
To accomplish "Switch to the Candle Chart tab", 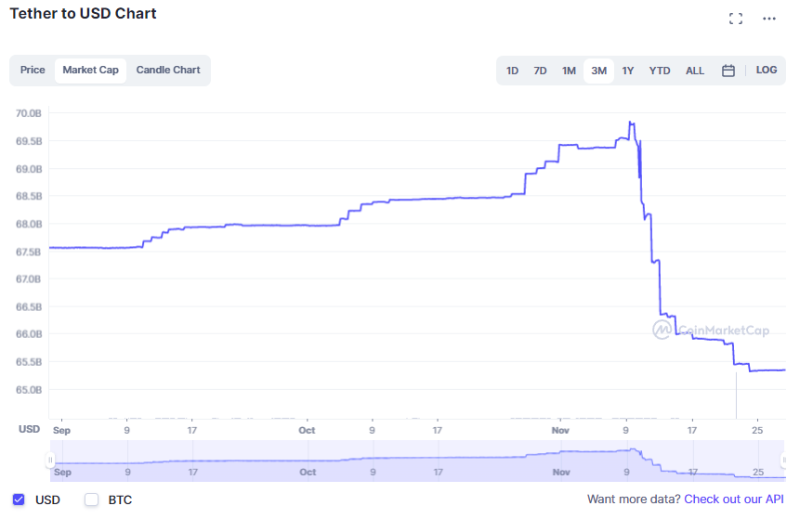I will tap(168, 71).
